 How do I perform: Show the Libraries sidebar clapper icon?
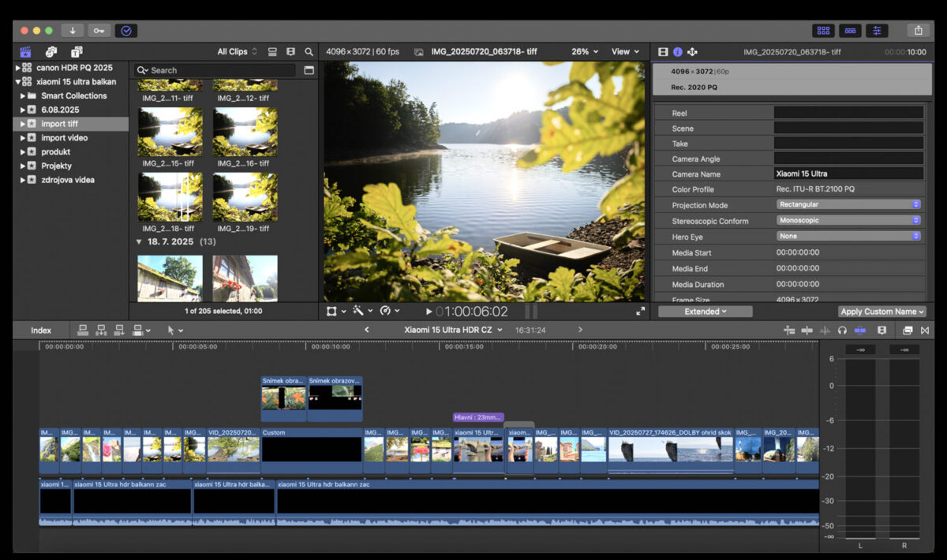(26, 52)
